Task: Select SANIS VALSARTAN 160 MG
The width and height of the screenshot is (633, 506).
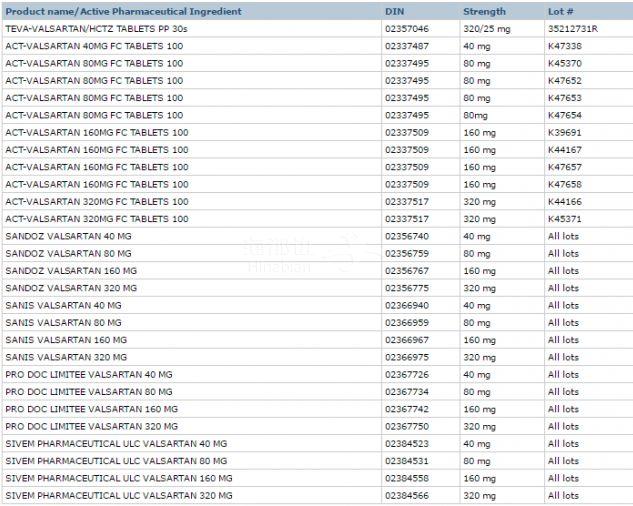Action: pyautogui.click(x=66, y=340)
